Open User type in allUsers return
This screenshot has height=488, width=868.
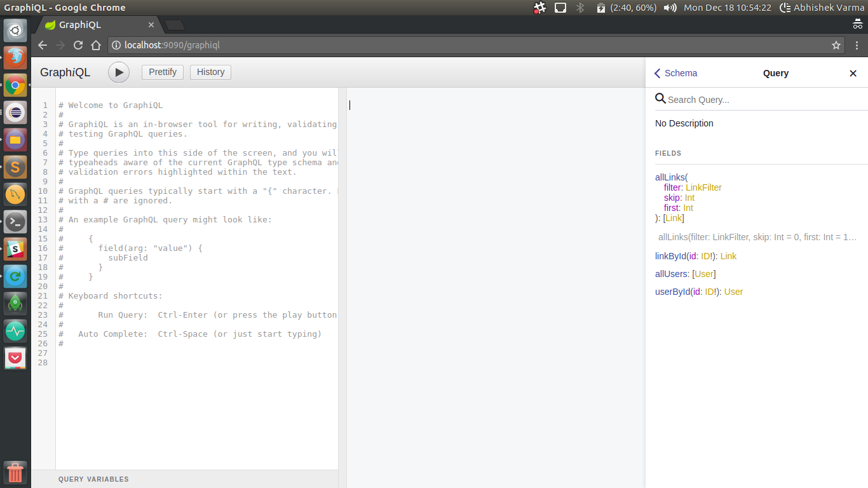(704, 274)
